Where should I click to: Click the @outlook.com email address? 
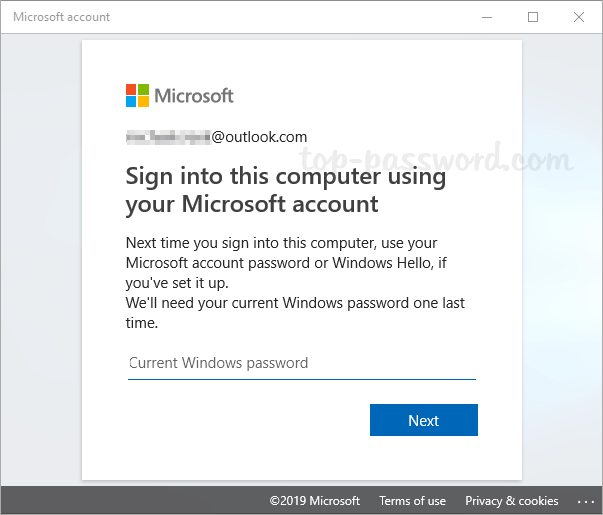point(259,137)
